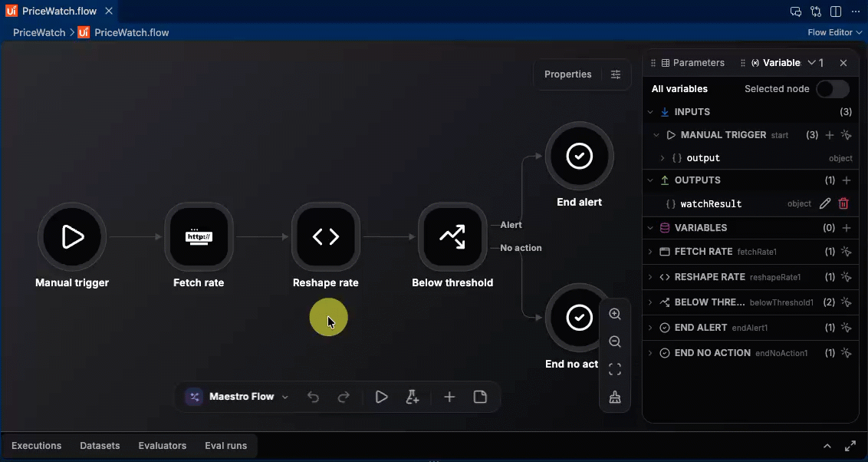This screenshot has height=462, width=868.
Task: Open the canvas settings sliders icon
Action: coord(616,74)
